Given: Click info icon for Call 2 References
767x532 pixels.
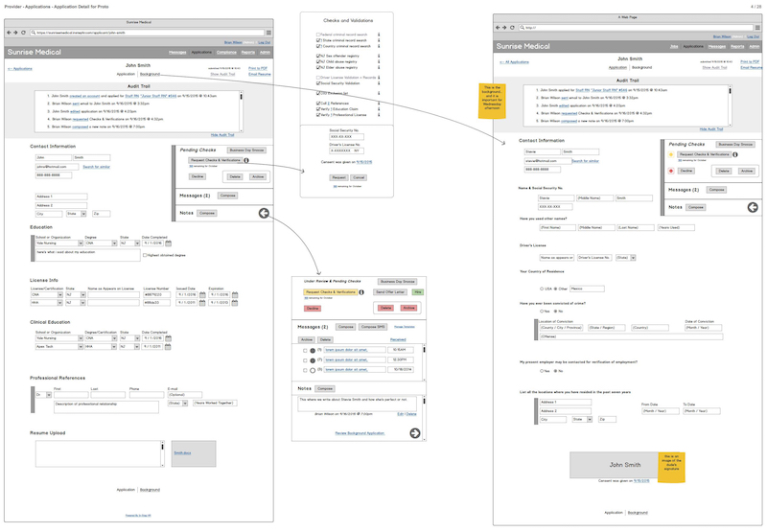Looking at the screenshot, I should click(x=379, y=104).
